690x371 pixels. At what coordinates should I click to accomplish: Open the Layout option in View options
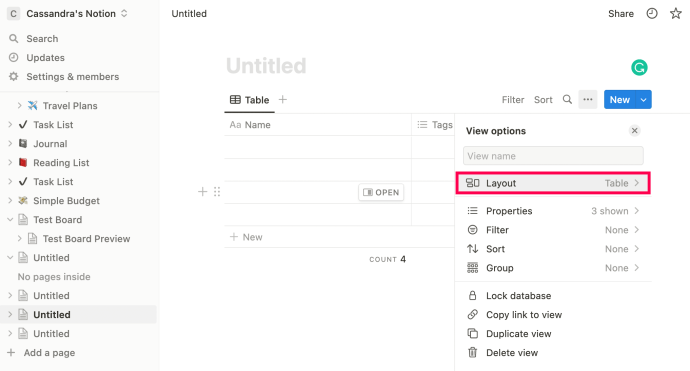pyautogui.click(x=553, y=183)
